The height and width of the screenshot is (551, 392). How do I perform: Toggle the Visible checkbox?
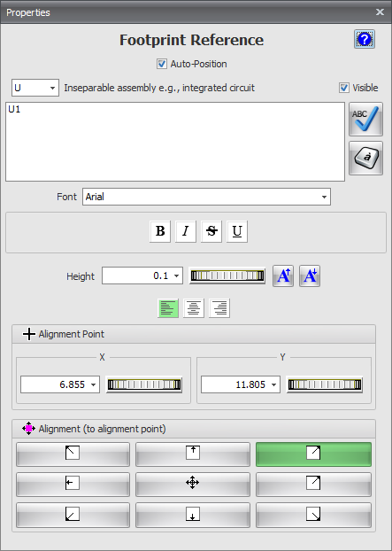(x=344, y=88)
